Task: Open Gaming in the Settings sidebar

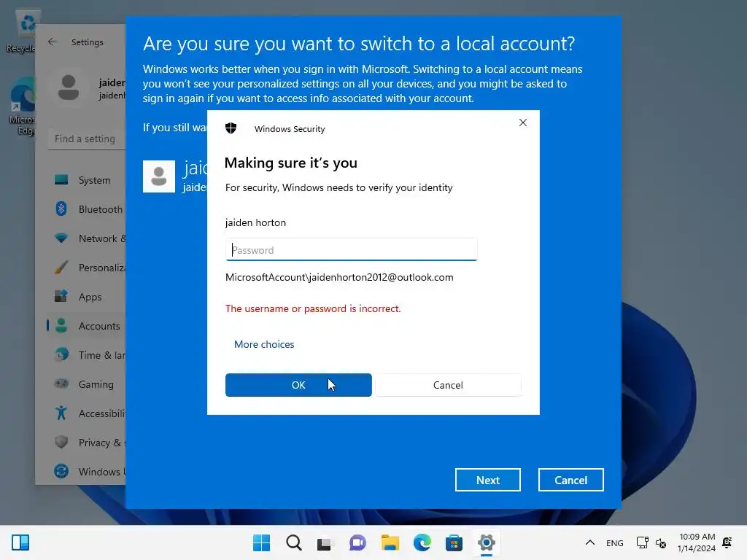Action: coord(88,384)
